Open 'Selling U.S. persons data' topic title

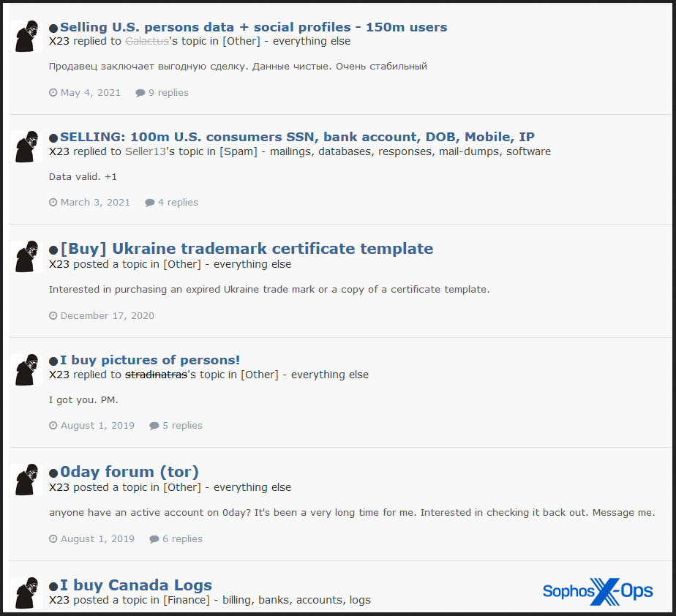click(253, 27)
